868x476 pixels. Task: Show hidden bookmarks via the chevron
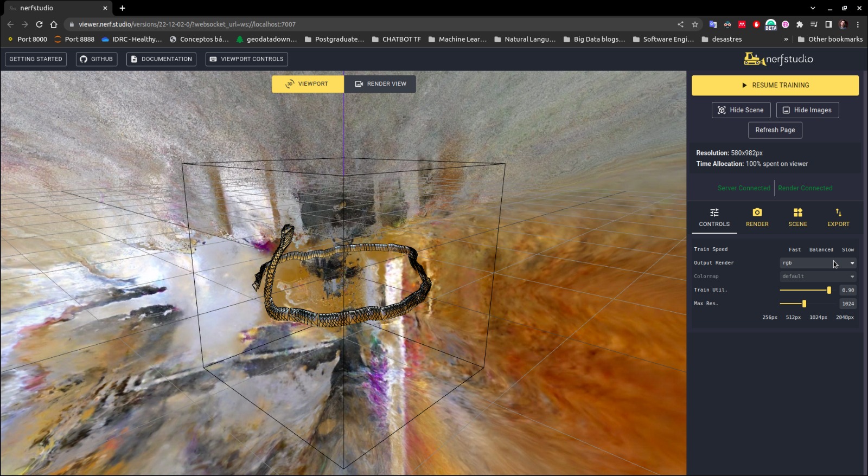786,40
